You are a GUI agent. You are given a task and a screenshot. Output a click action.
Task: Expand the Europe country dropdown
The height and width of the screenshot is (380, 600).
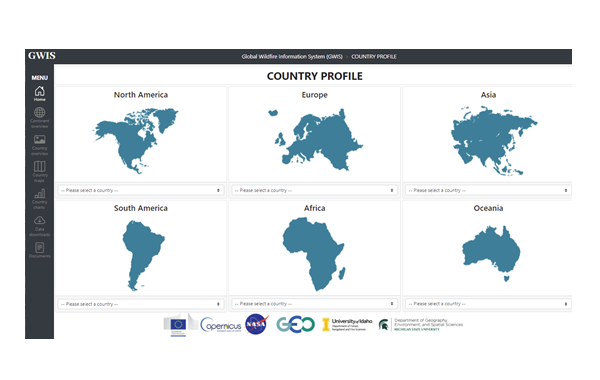(314, 190)
